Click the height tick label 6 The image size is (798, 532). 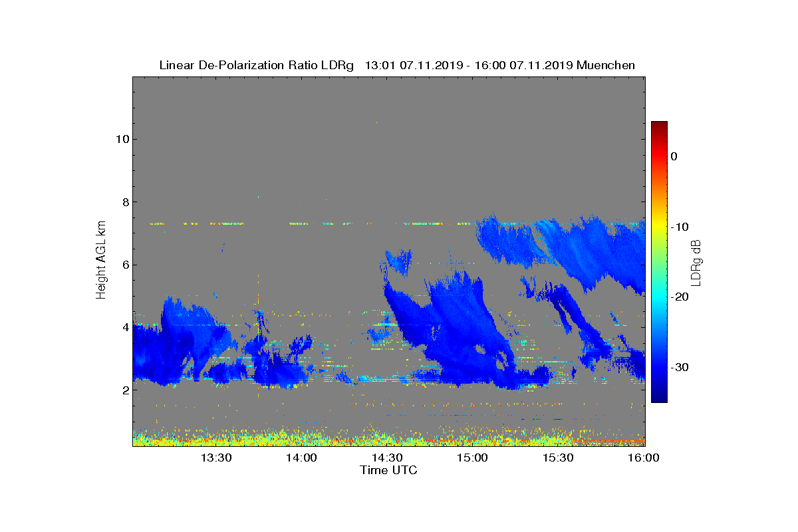point(124,265)
